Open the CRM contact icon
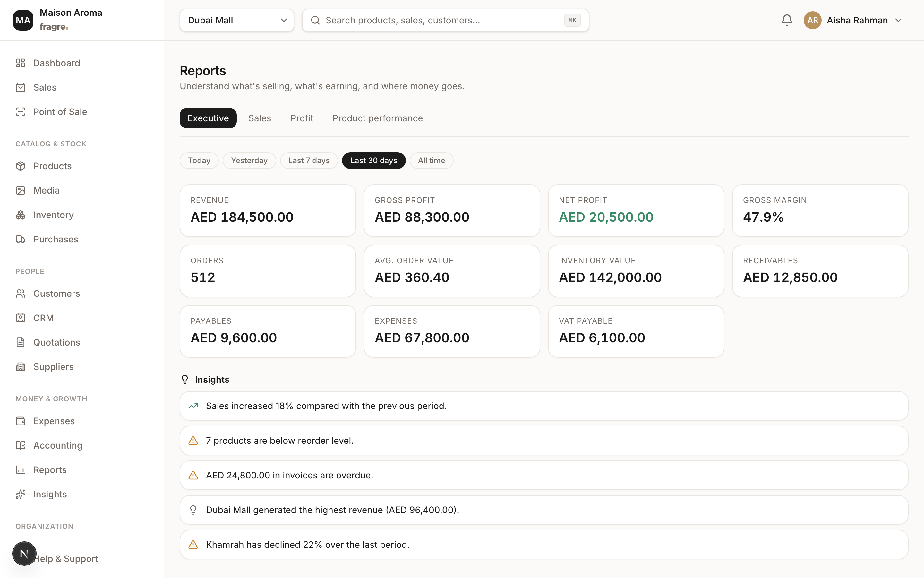 pos(21,318)
